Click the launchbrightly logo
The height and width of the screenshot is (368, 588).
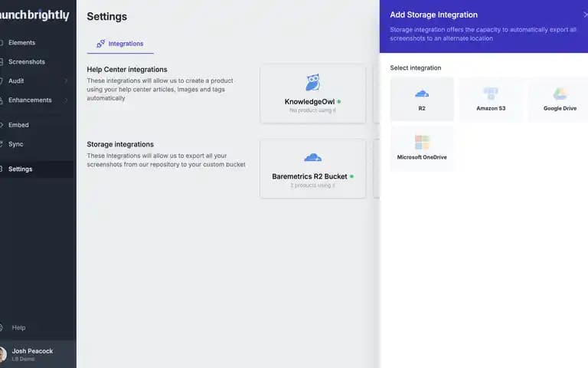click(34, 15)
